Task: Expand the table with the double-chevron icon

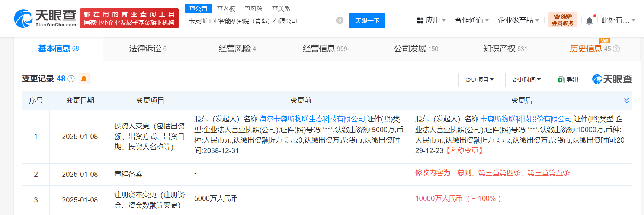Action: point(627,101)
